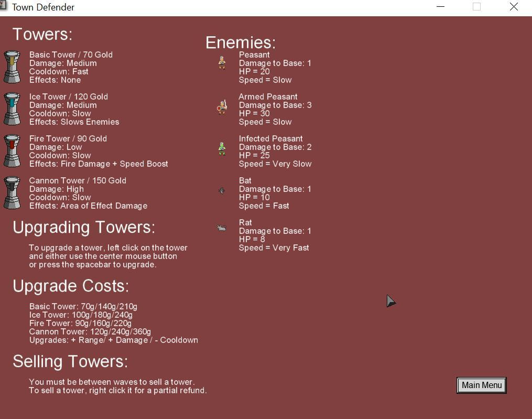532x419 pixels.
Task: Click 'Ice Tower: 100g/180g/240g' cost line
Action: pos(81,315)
